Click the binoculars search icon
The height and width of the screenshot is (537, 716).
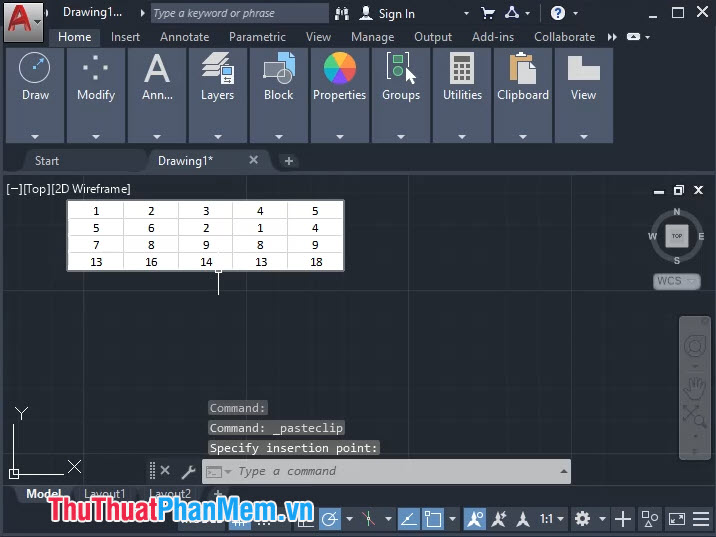tap(342, 13)
